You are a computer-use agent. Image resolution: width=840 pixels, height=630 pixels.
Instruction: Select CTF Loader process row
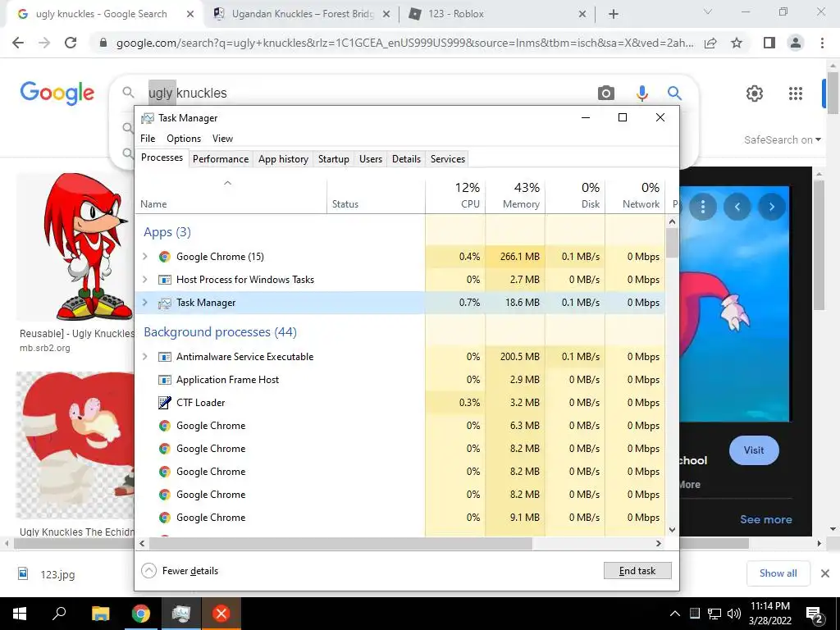tap(399, 403)
